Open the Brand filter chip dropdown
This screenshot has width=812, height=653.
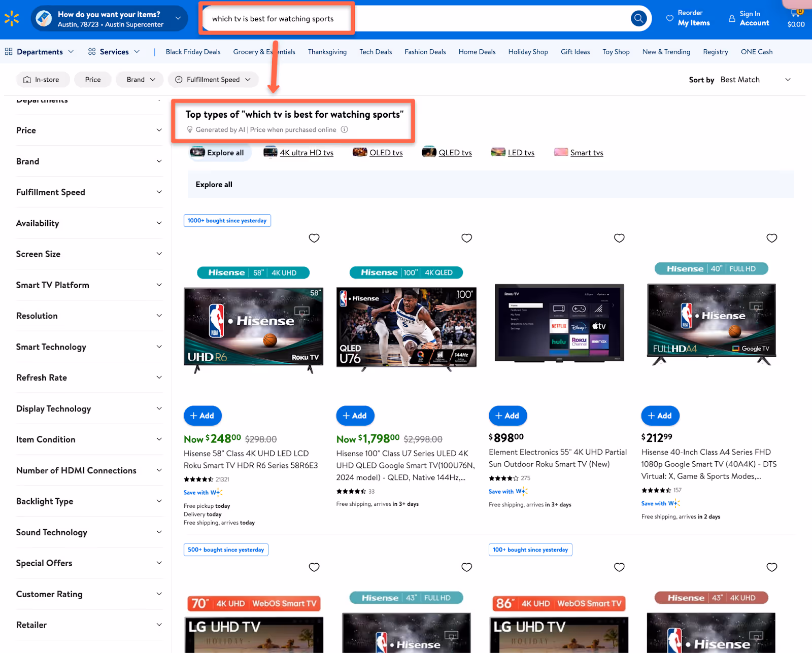pos(140,80)
